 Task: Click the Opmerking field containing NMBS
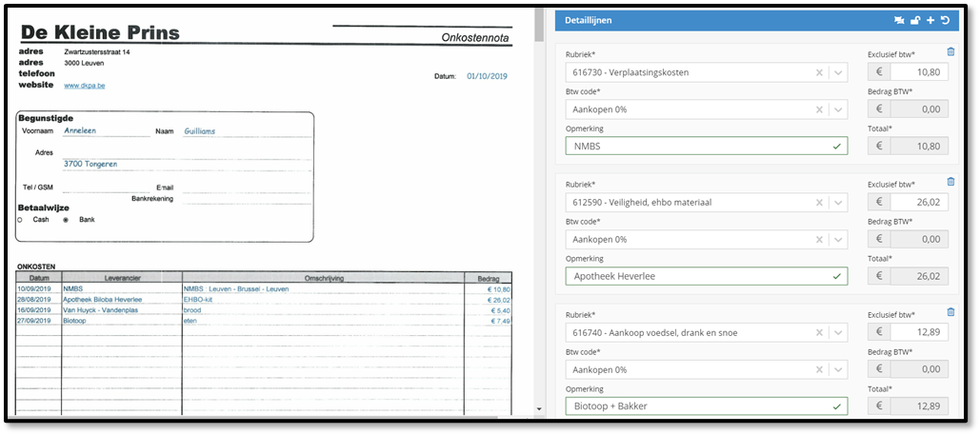707,147
